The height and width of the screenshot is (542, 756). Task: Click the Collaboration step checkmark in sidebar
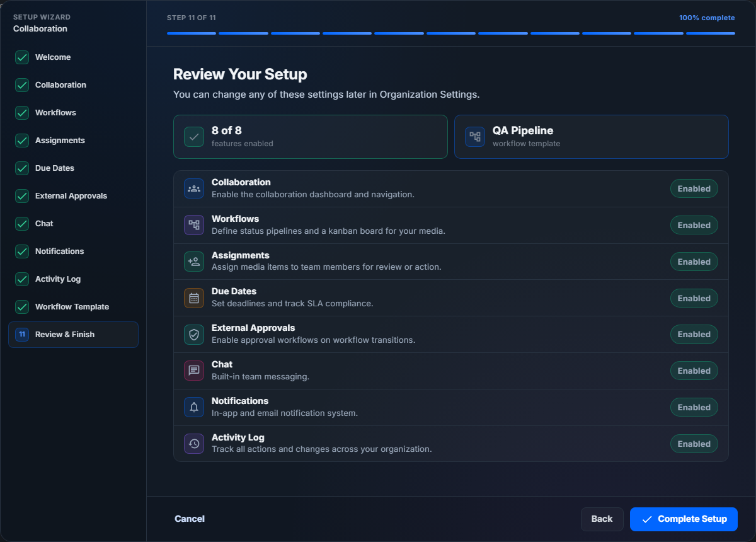tap(22, 85)
